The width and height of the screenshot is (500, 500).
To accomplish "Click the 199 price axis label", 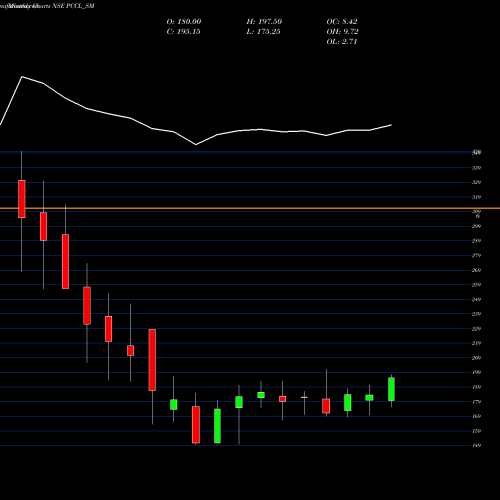I will pyautogui.click(x=476, y=372).
